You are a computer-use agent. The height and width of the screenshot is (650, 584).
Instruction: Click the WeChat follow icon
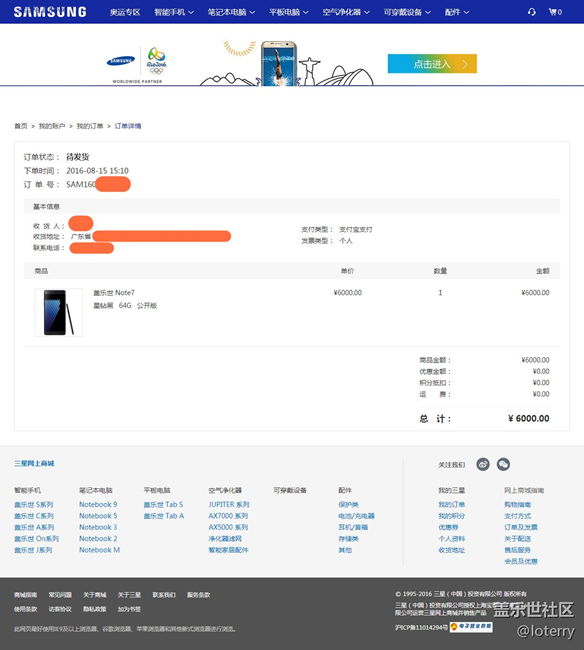(x=503, y=464)
